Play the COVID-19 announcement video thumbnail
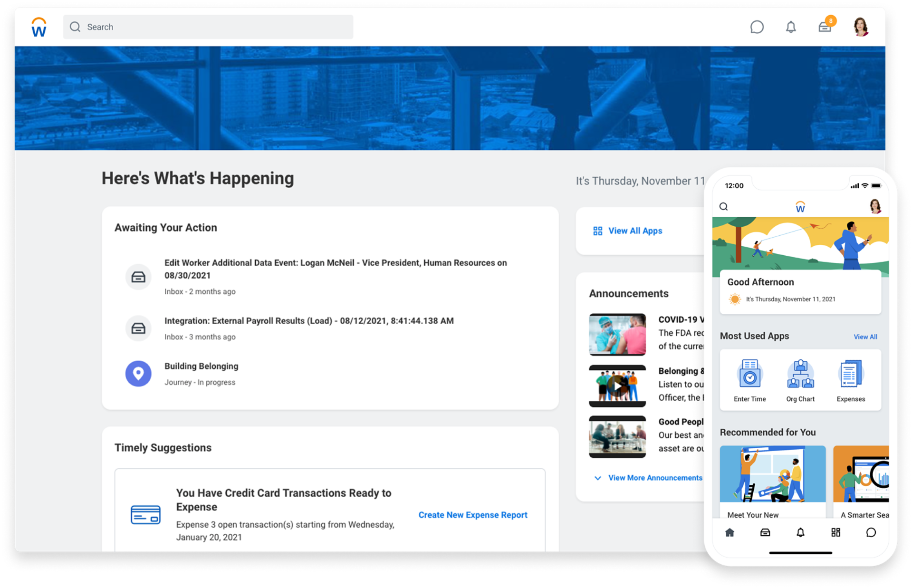The image size is (912, 588). (x=617, y=334)
